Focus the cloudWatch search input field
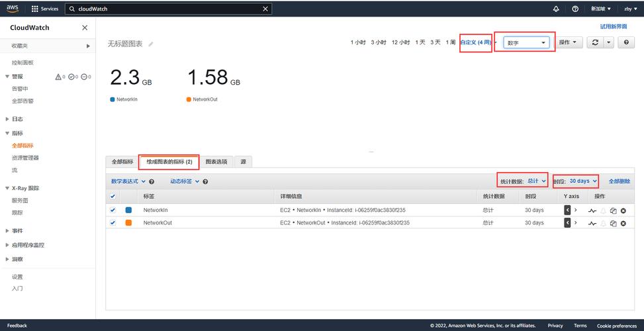 pyautogui.click(x=168, y=9)
